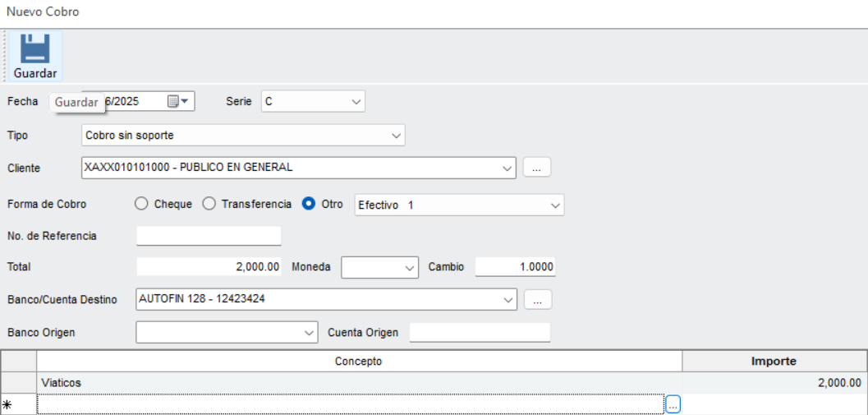Click the Cuenta Origen input field

(480, 333)
